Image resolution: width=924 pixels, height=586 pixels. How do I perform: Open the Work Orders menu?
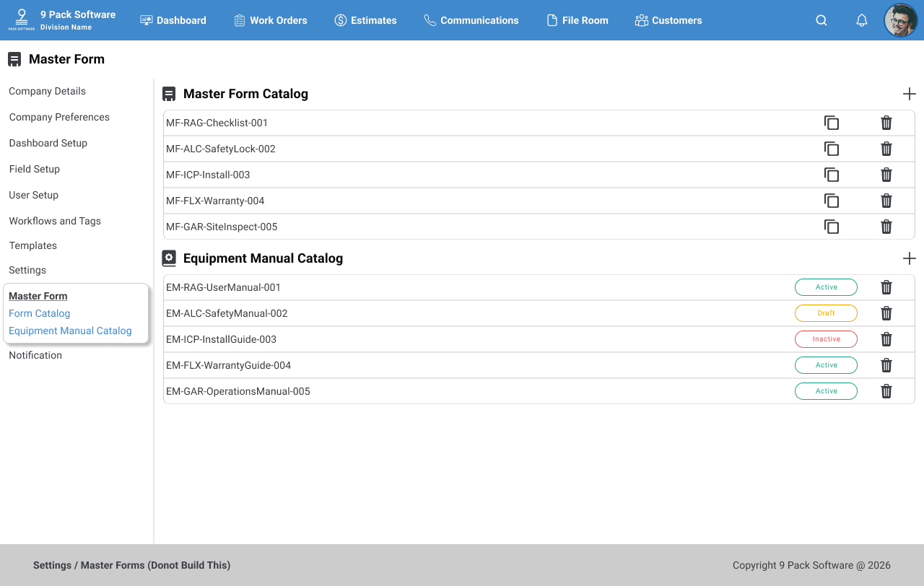271,20
